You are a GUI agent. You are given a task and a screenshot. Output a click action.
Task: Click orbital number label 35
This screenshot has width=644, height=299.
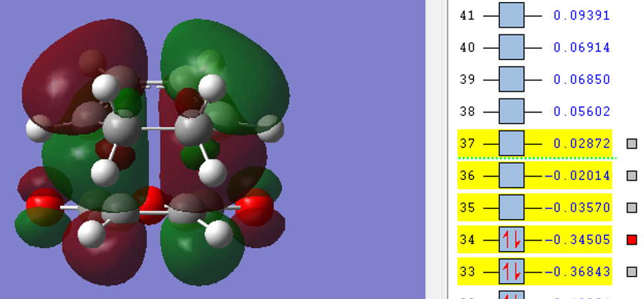click(x=468, y=207)
